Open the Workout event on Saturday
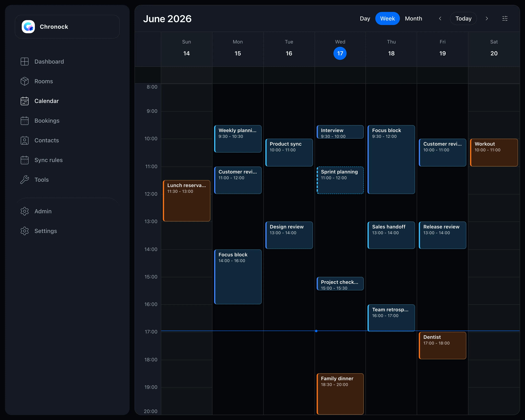Viewport: 525px width, 420px height. [x=494, y=153]
